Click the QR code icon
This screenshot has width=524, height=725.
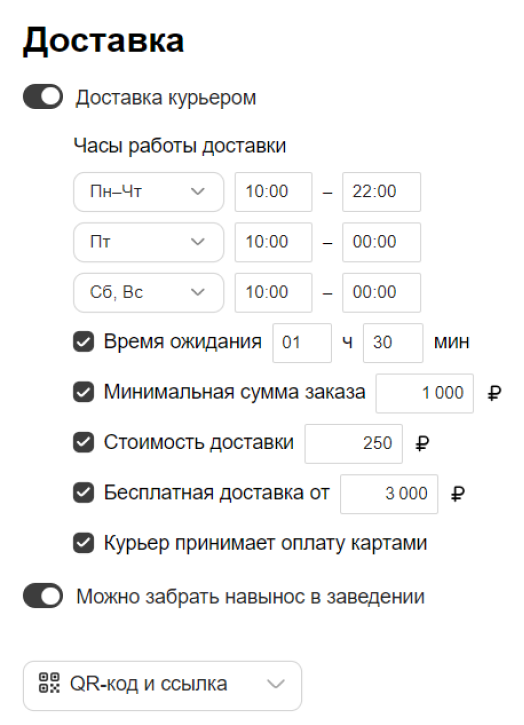tap(49, 683)
